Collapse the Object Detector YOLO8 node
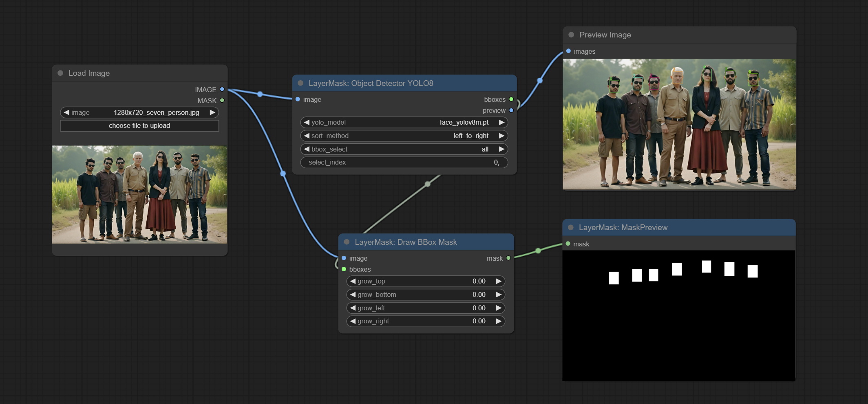This screenshot has height=404, width=868. [300, 83]
